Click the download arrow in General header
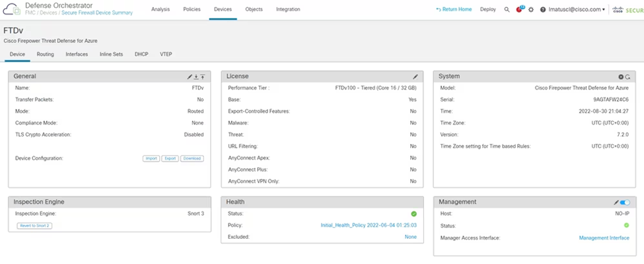 196,77
